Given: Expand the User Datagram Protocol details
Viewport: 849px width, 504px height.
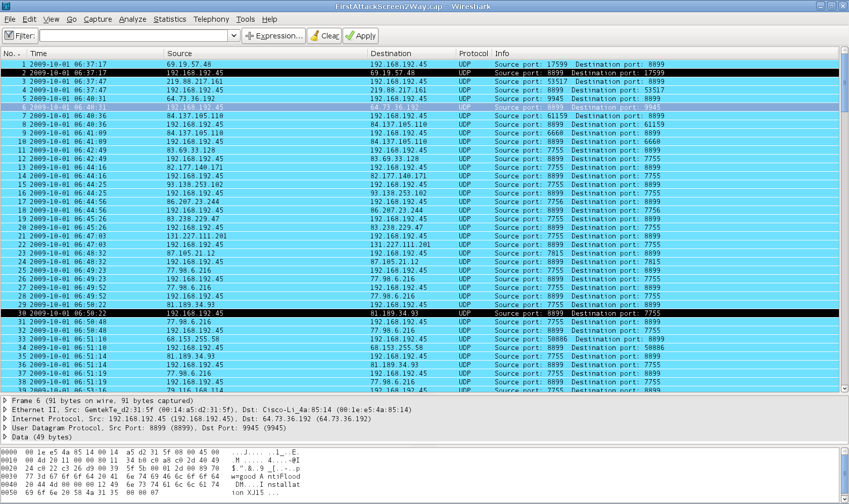Looking at the screenshot, I should pyautogui.click(x=5, y=428).
